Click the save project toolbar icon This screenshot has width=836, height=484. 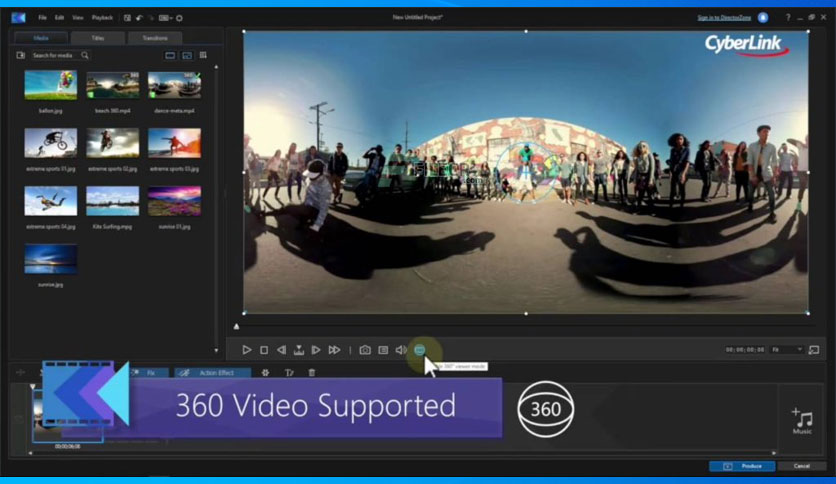[127, 18]
